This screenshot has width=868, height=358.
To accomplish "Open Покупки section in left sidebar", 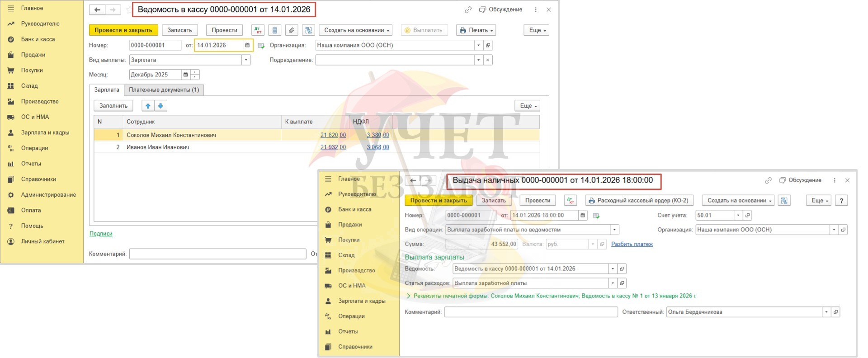I will click(32, 70).
